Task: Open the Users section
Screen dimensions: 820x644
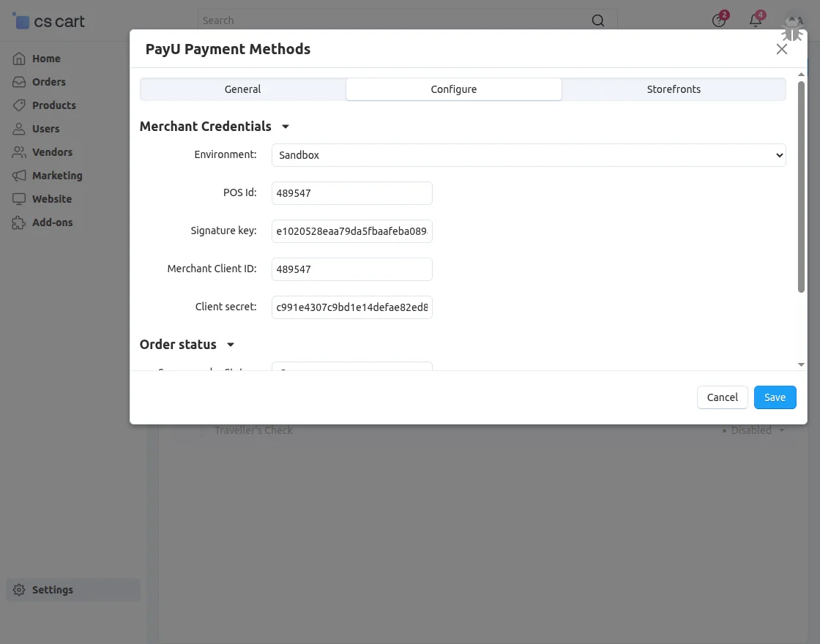Action: 18,128
